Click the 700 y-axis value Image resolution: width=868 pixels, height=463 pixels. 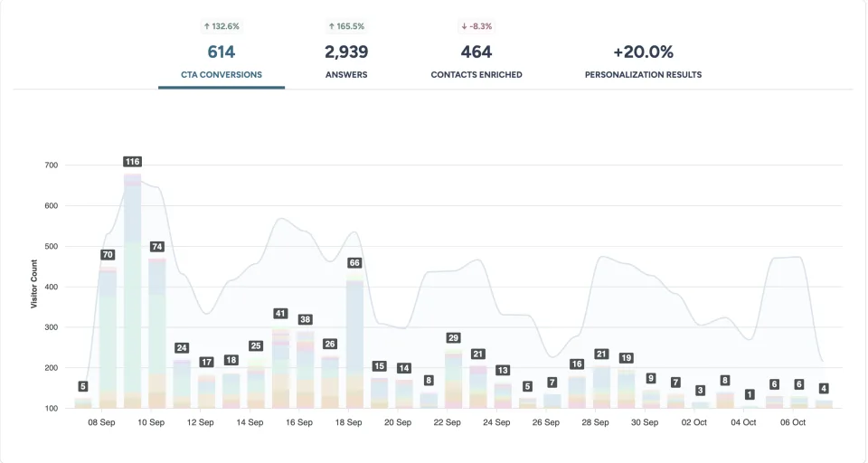point(51,165)
